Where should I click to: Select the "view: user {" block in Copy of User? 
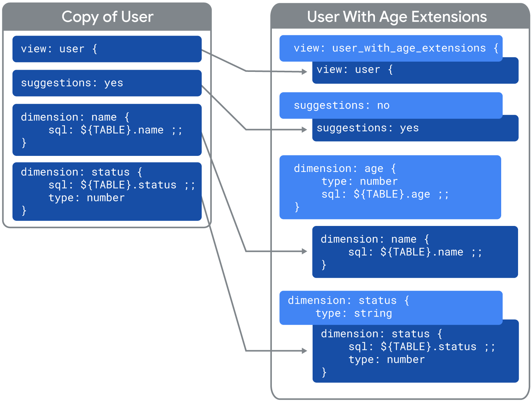(107, 49)
